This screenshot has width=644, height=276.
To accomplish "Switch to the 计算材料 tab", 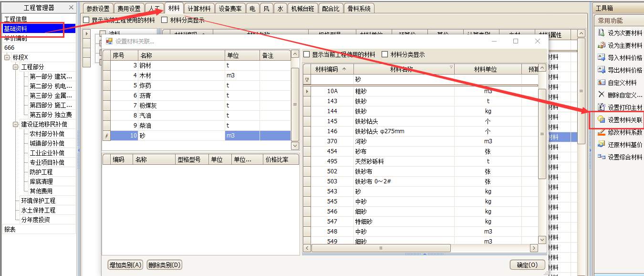I will 199,8.
